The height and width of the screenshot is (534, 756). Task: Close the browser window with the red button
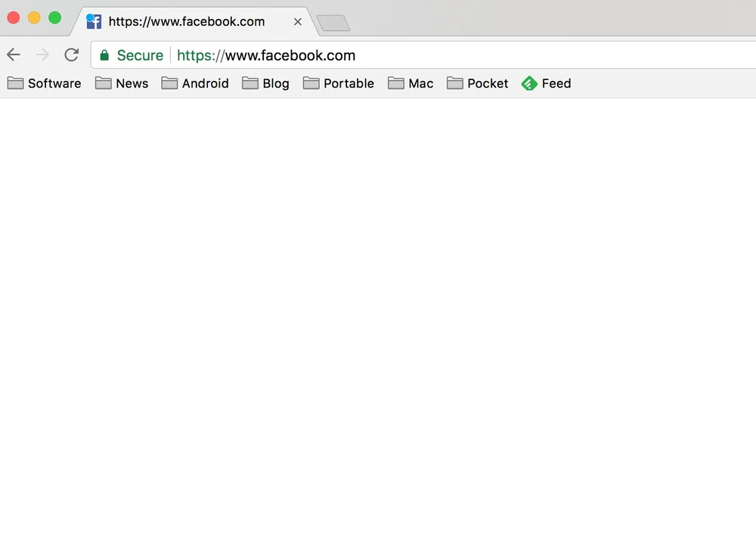click(x=13, y=18)
